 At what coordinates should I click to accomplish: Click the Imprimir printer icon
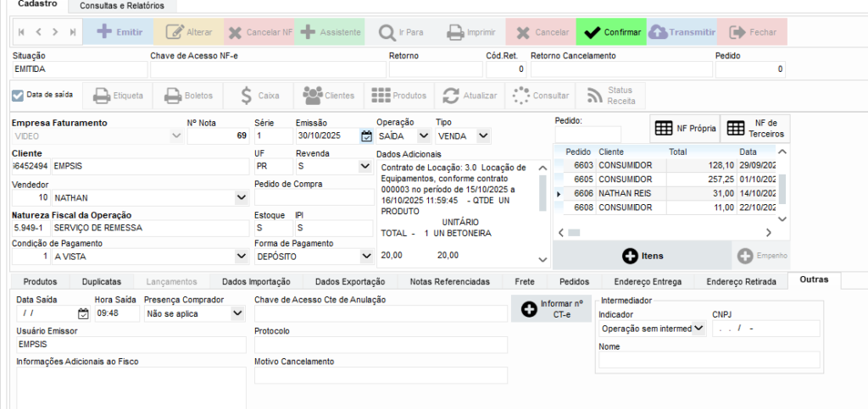(455, 32)
